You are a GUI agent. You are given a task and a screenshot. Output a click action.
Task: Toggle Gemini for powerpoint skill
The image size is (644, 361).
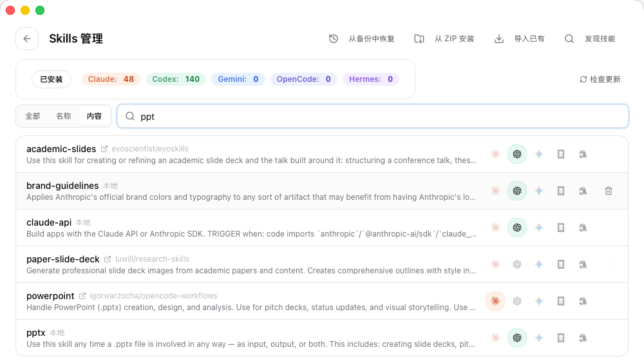coord(539,301)
